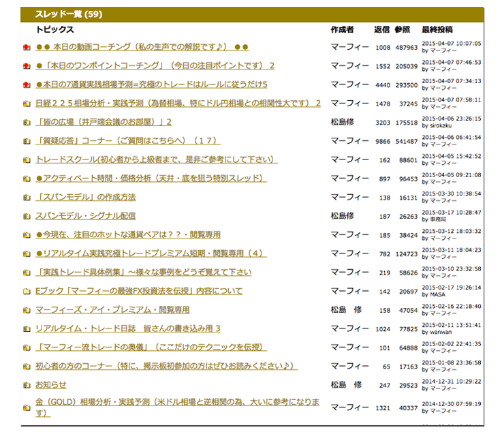Open 「スパンモデル」の作成方法 thread
This screenshot has height=432, width=504.
tap(85, 198)
